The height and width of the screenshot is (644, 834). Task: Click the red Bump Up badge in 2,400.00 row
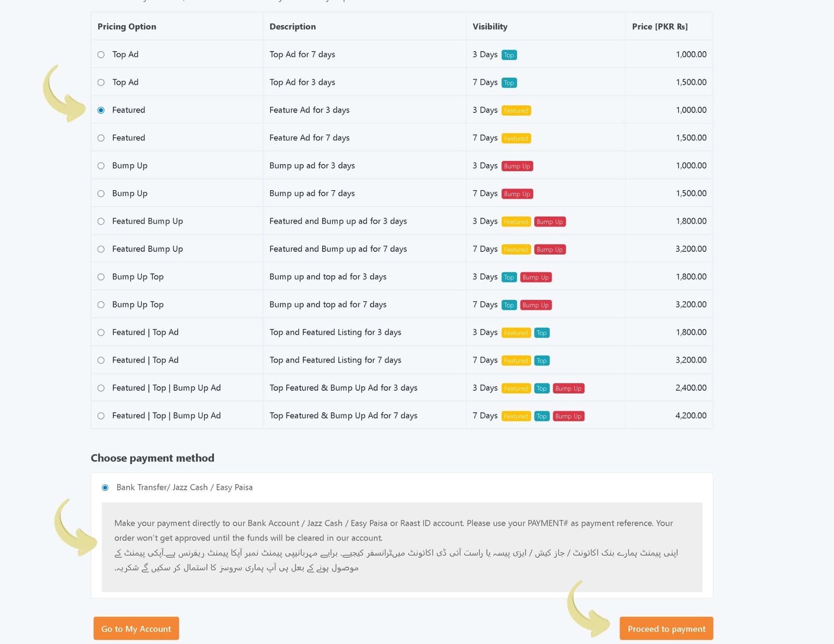(x=568, y=389)
